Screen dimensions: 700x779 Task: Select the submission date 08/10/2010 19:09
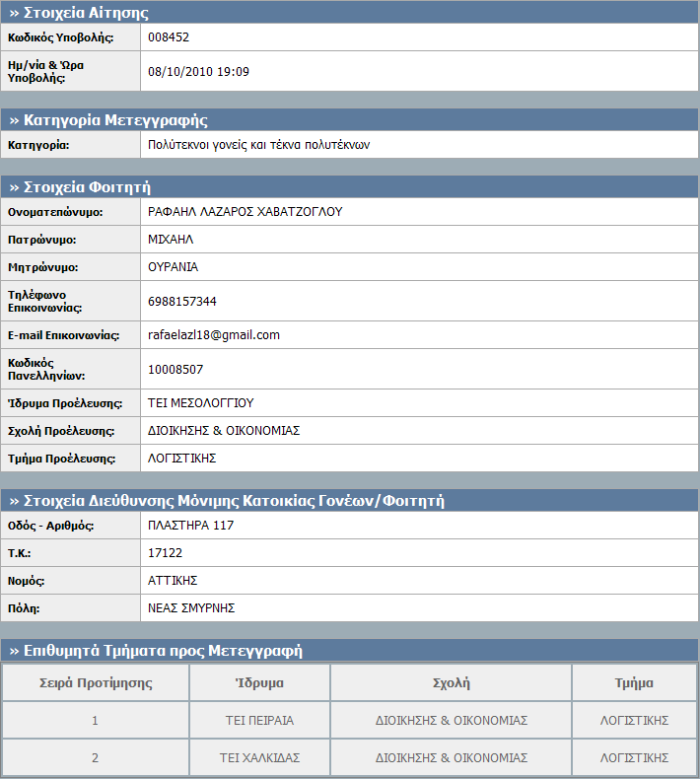click(x=198, y=72)
